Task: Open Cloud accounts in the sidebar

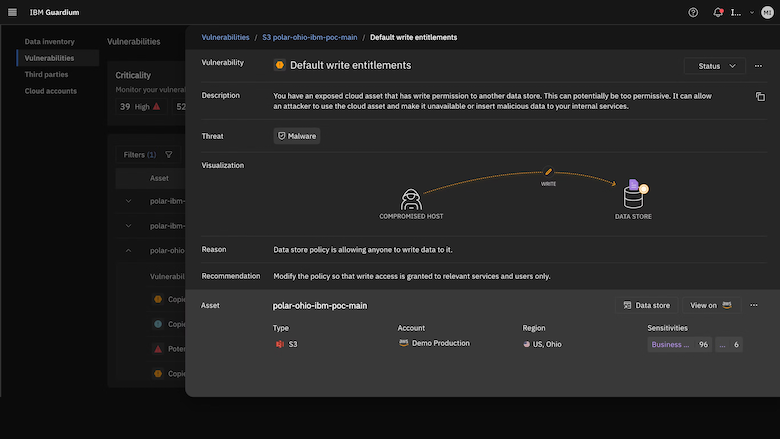Action: pos(51,91)
